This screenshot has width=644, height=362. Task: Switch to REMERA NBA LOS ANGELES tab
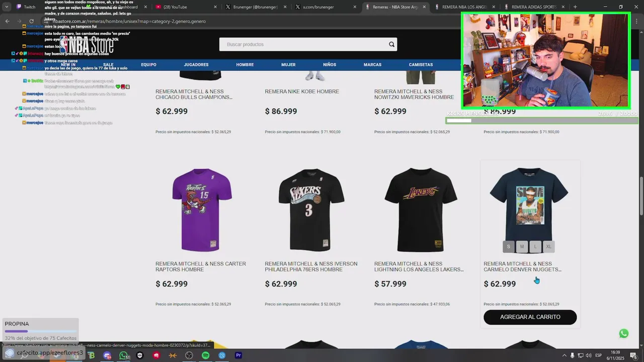click(464, 7)
